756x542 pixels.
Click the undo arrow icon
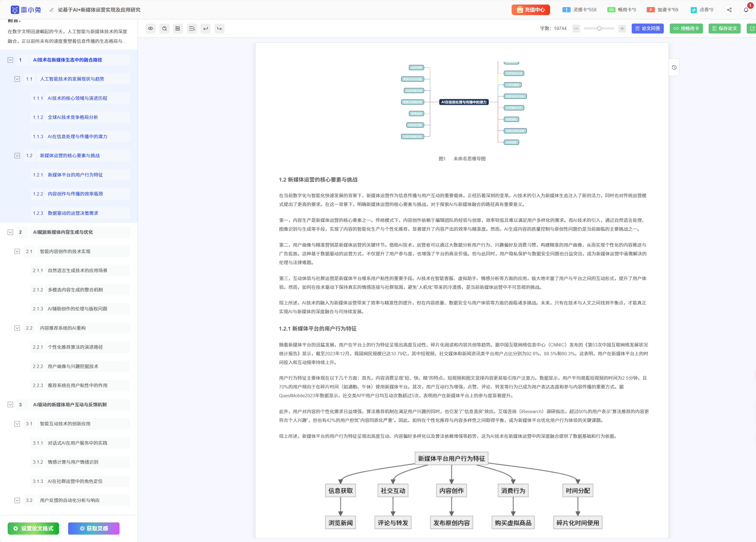[206, 29]
